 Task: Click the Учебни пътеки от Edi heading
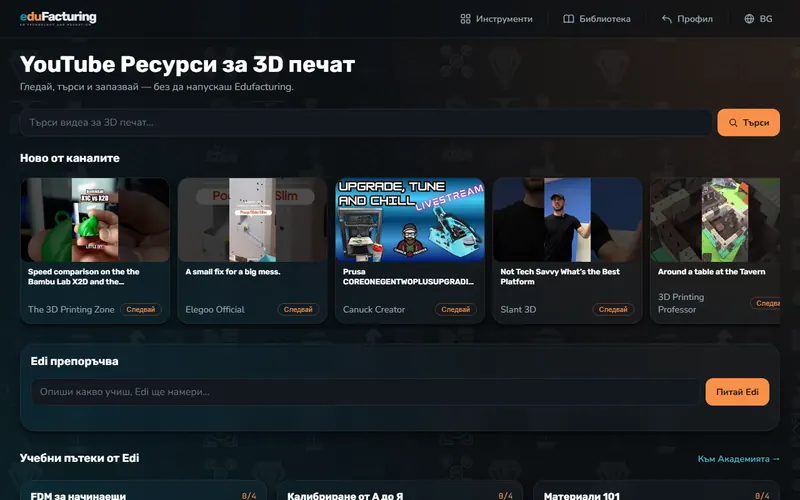(x=80, y=458)
